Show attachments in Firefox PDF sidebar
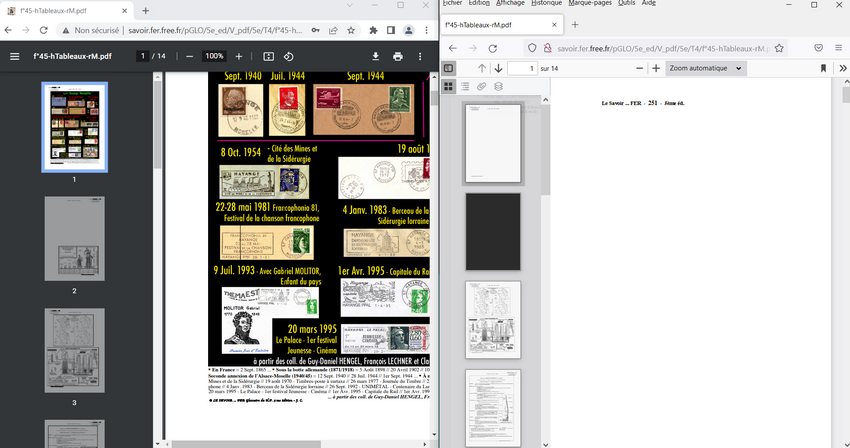Image resolution: width=850 pixels, height=448 pixels. (x=481, y=86)
